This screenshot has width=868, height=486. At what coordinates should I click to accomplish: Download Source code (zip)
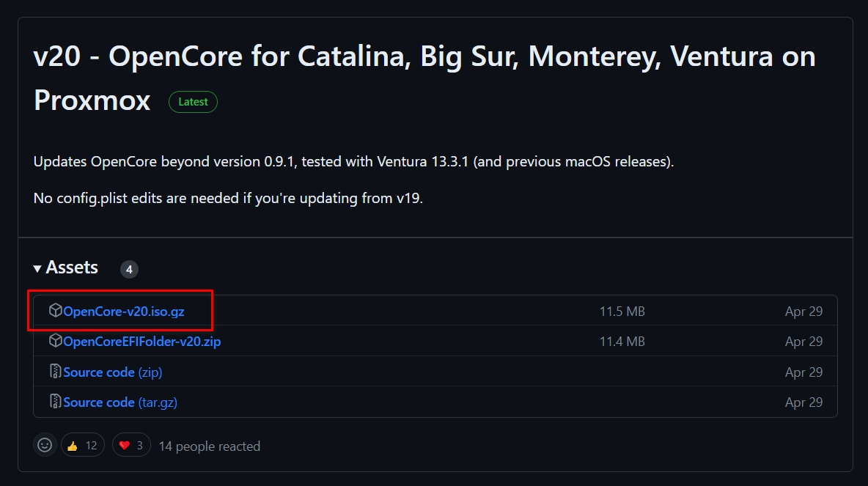(112, 372)
